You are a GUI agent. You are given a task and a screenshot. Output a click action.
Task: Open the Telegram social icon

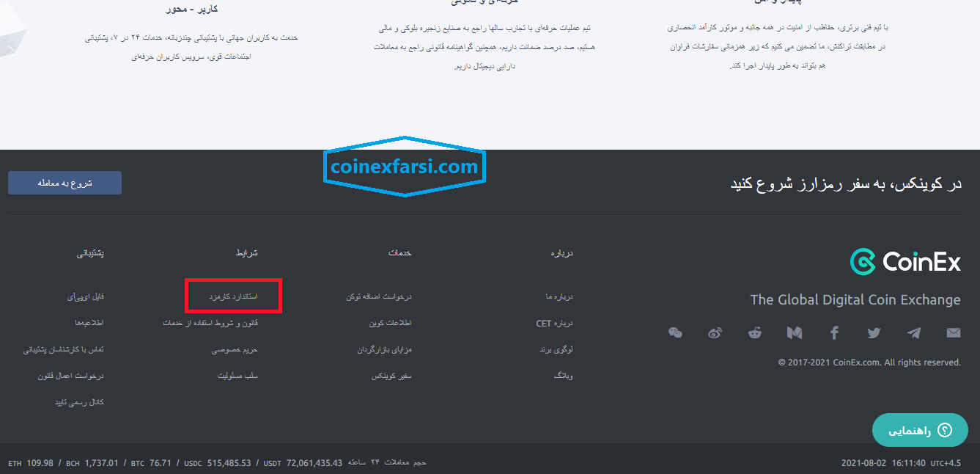coord(913,333)
